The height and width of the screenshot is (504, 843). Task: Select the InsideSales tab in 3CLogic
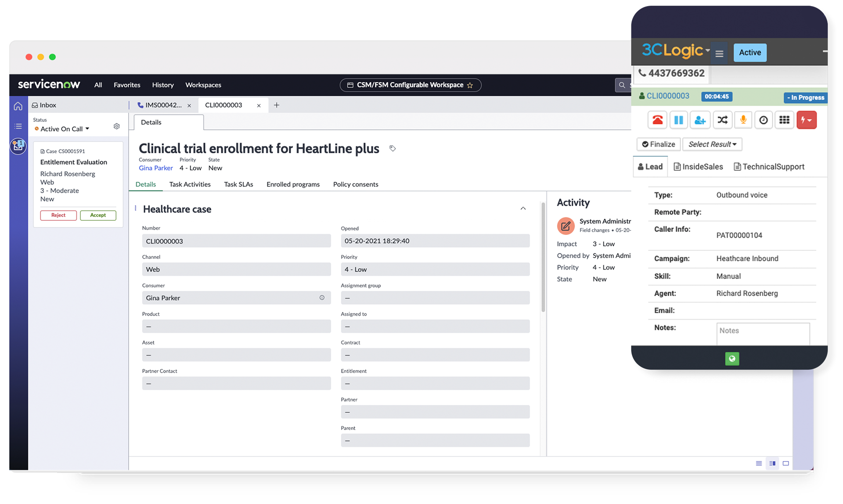[698, 166]
